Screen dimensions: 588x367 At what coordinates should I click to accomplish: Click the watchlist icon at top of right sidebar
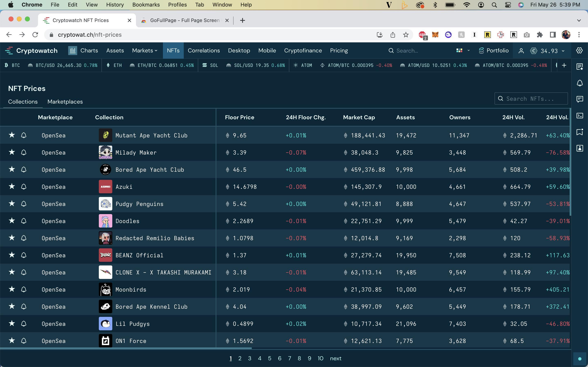pos(580,66)
